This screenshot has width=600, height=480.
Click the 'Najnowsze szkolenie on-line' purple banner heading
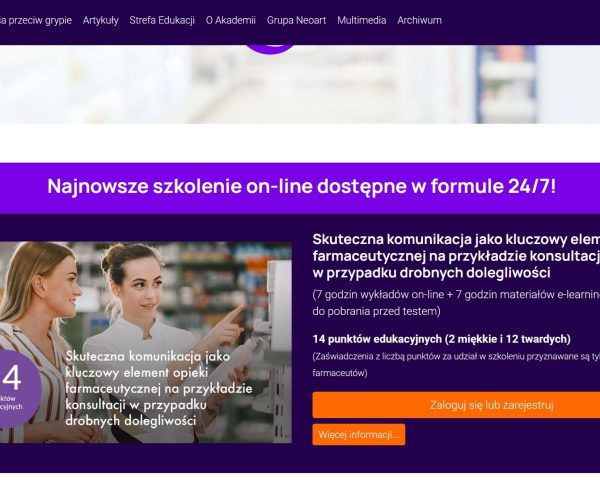click(301, 186)
